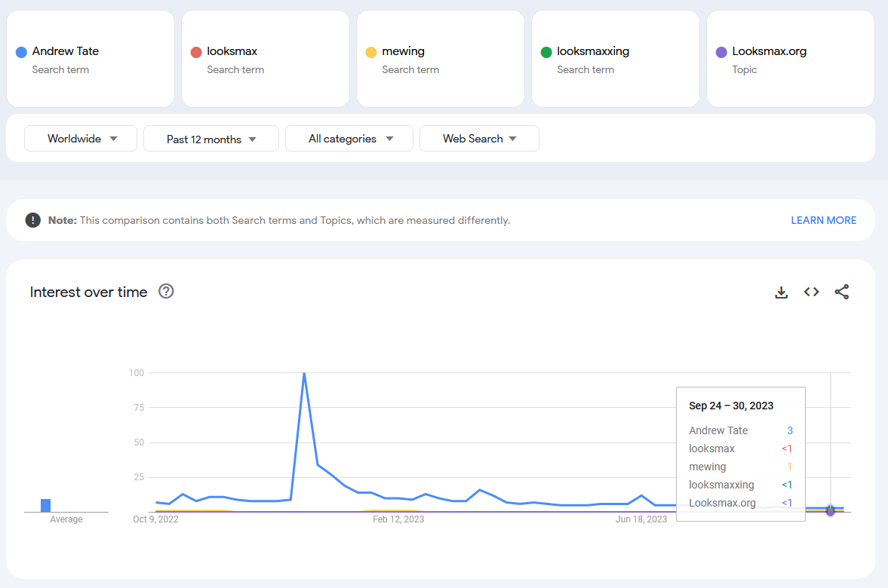Download the Interest over time CSV
888x588 pixels.
(x=781, y=292)
